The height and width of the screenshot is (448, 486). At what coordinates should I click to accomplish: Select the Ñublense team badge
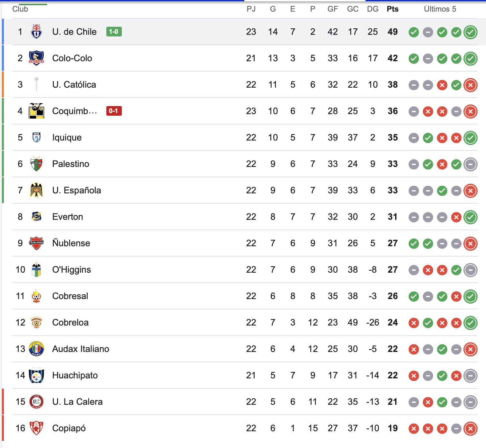tap(36, 243)
